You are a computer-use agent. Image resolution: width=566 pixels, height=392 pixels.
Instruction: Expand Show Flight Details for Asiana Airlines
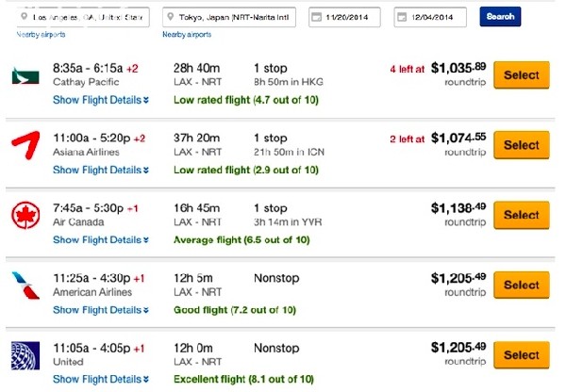point(101,170)
